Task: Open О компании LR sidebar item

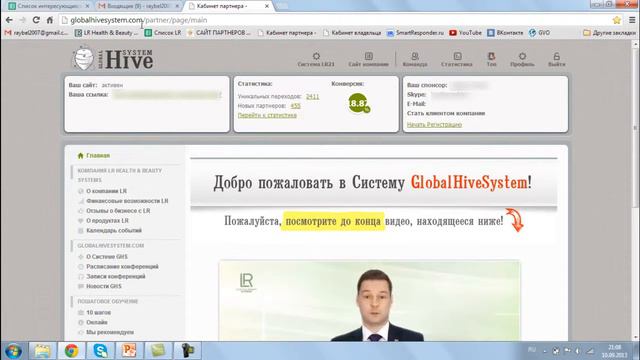Action: click(x=102, y=191)
